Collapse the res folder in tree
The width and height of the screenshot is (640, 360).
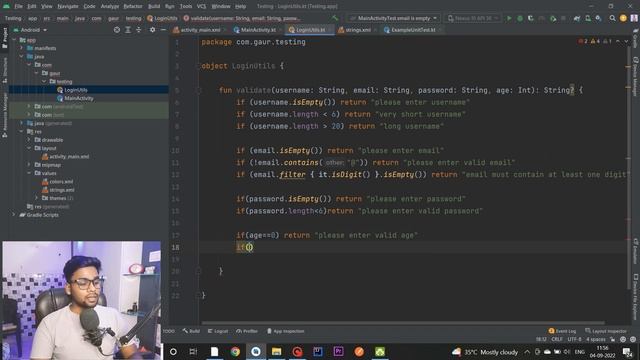pos(21,131)
